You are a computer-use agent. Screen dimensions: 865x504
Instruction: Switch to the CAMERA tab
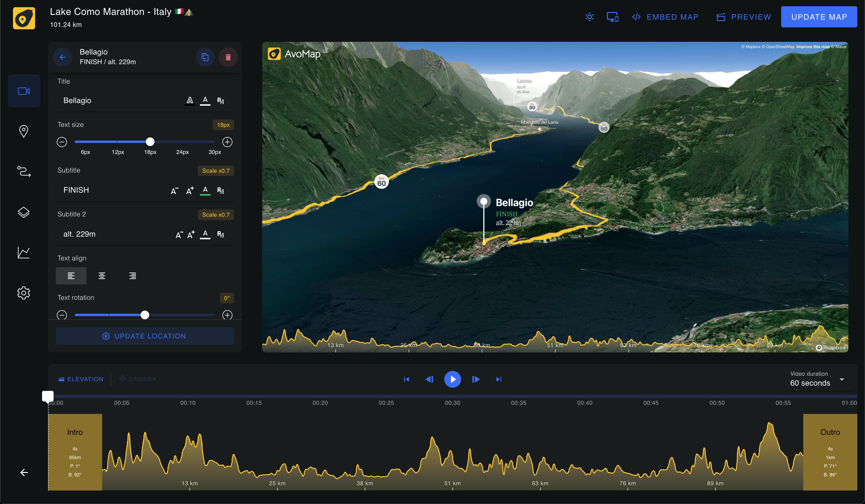coord(138,379)
